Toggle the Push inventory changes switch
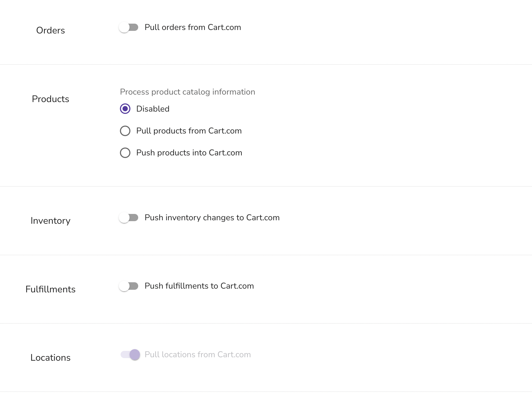Image resolution: width=532 pixels, height=395 pixels. [129, 218]
